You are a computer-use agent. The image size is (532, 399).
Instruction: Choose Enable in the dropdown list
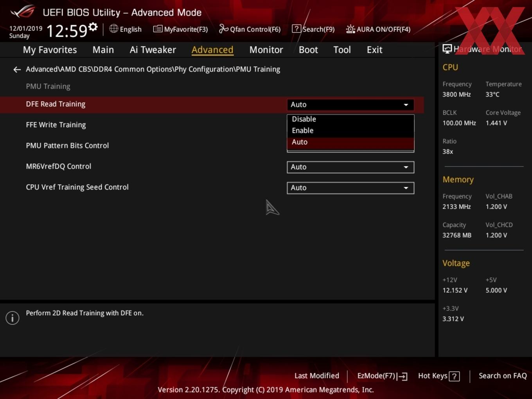click(350, 131)
